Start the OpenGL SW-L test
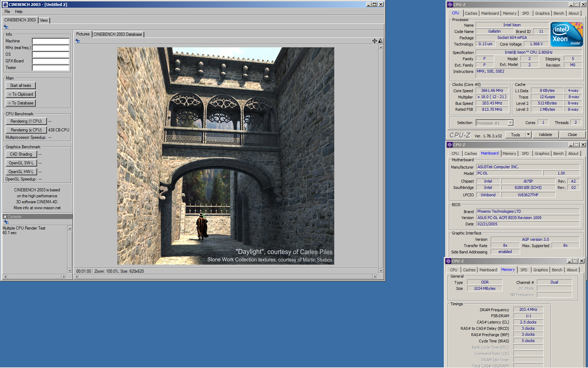Viewport: 588px width, 368px height. click(21, 163)
